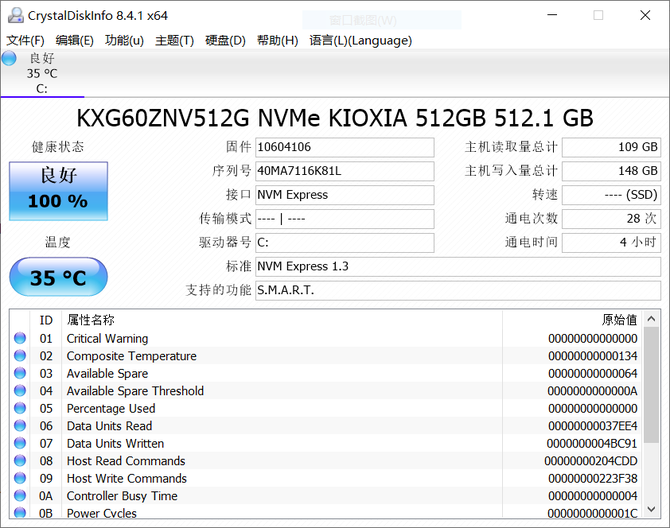670x528 pixels.
Task: Click the 属性名称 column header
Action: point(91,320)
